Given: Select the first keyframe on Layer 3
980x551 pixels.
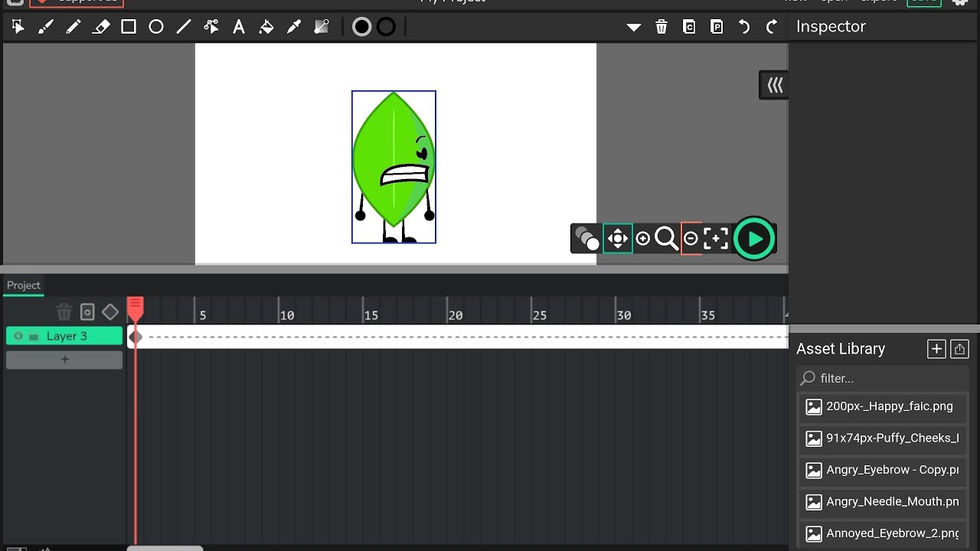Looking at the screenshot, I should (x=136, y=337).
